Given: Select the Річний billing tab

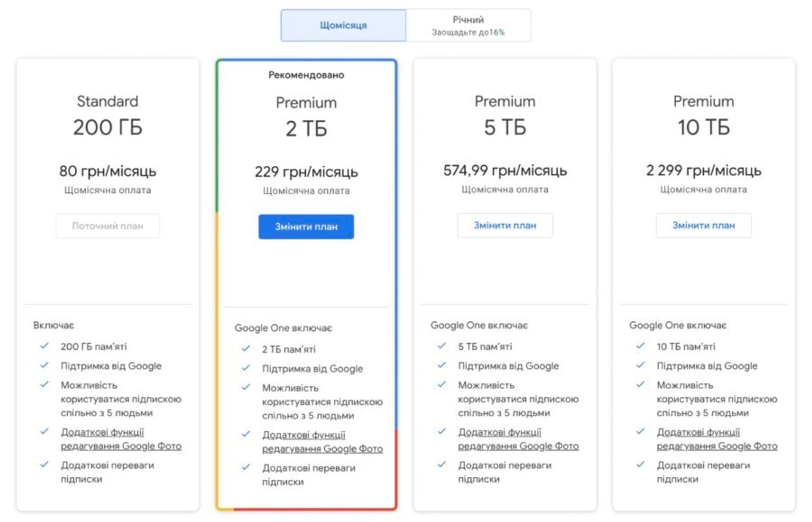Looking at the screenshot, I should pos(468,25).
